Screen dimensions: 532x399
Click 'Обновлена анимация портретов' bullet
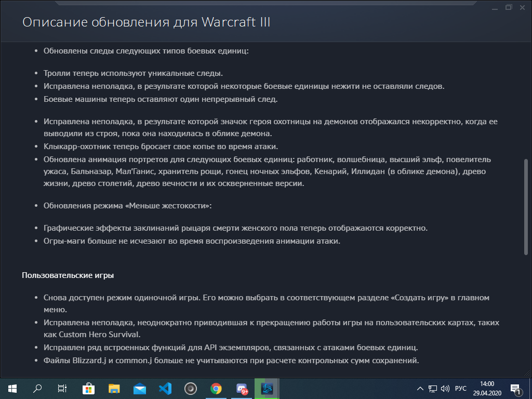[268, 171]
